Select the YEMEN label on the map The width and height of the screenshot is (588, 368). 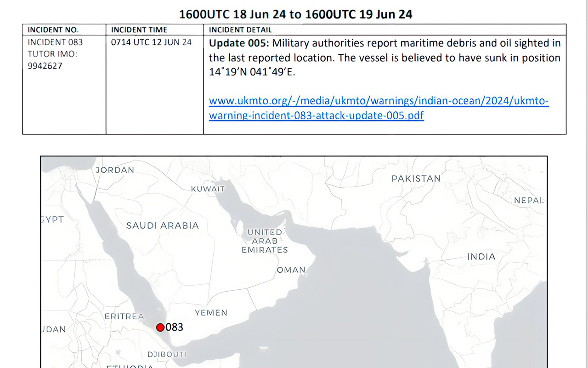(x=211, y=313)
